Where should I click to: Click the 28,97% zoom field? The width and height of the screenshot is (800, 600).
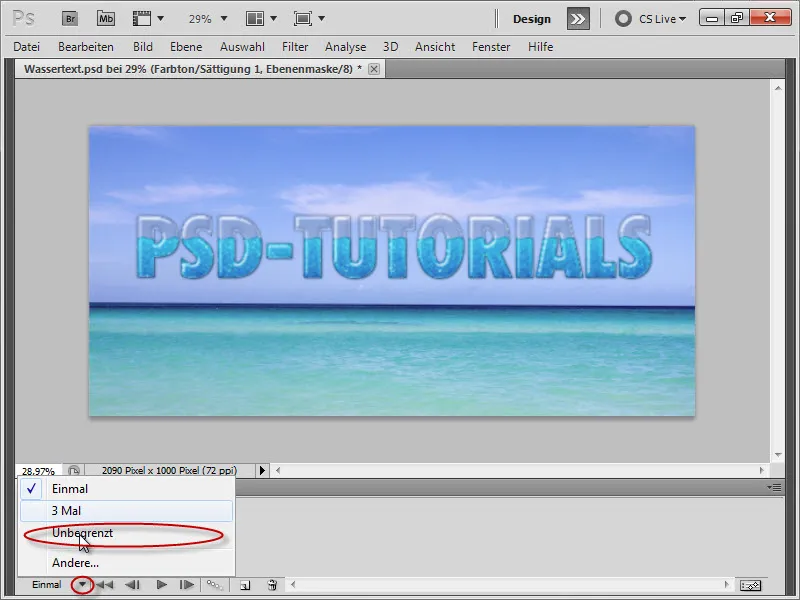coord(38,470)
